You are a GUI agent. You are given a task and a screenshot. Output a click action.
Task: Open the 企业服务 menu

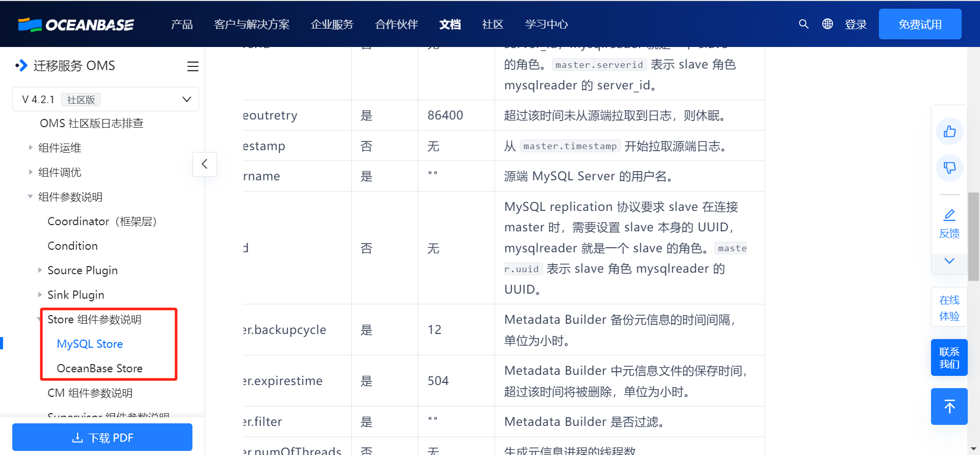point(332,25)
